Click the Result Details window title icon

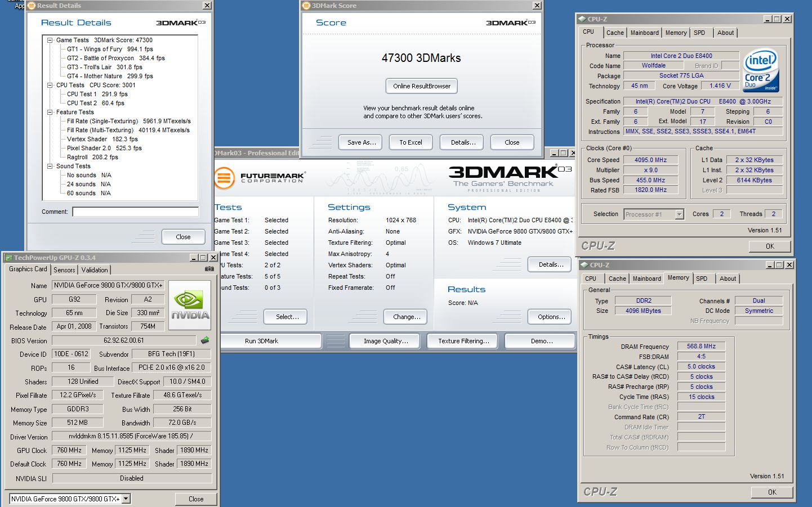[x=32, y=6]
